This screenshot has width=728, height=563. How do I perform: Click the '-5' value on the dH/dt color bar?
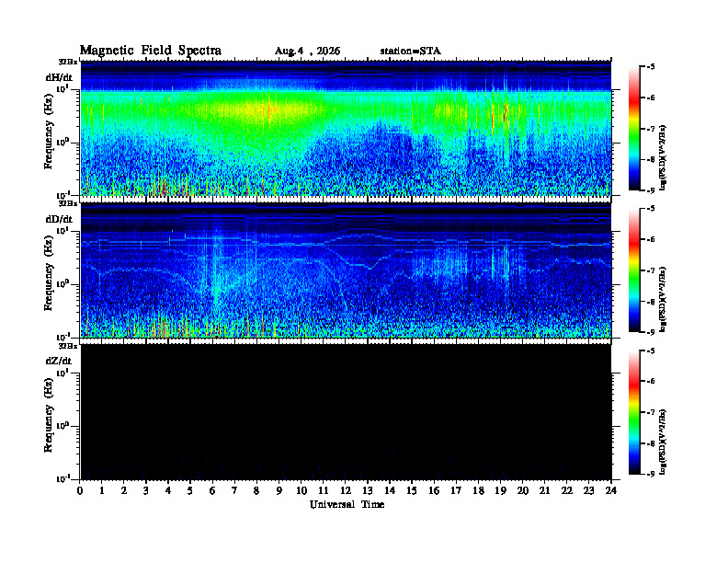click(x=651, y=67)
